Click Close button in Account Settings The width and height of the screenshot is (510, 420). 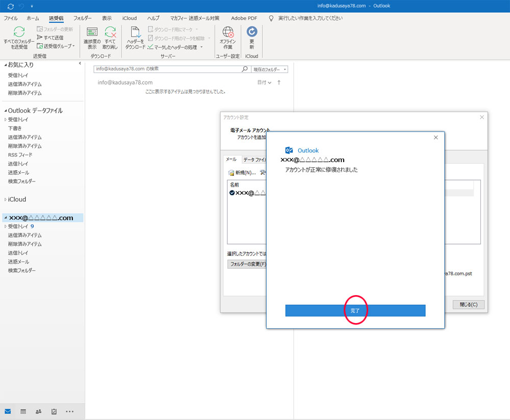pos(468,305)
